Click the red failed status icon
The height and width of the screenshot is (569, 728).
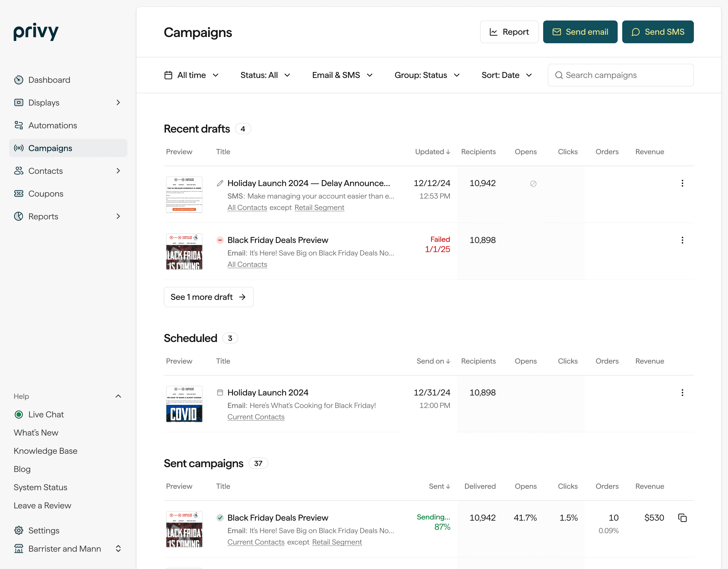click(220, 240)
